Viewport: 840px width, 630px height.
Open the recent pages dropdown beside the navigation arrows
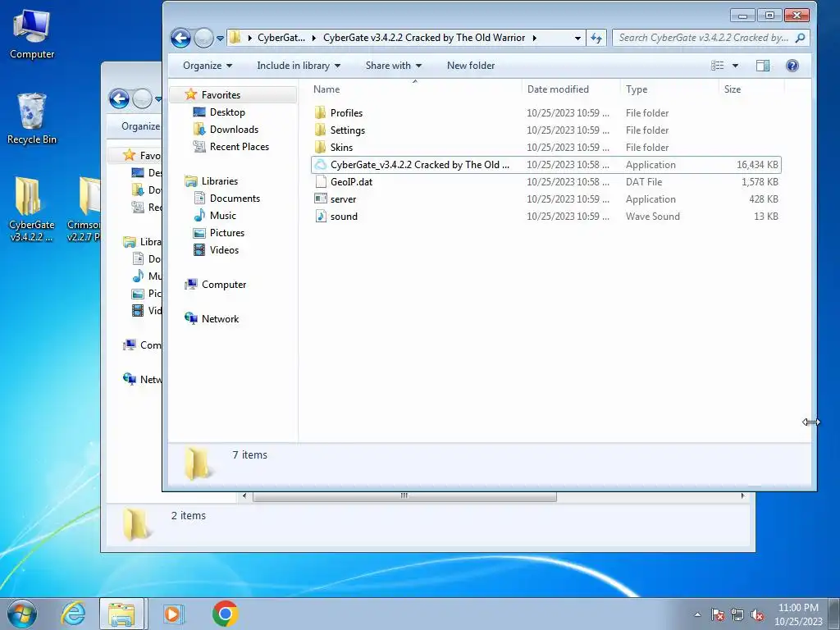point(220,39)
